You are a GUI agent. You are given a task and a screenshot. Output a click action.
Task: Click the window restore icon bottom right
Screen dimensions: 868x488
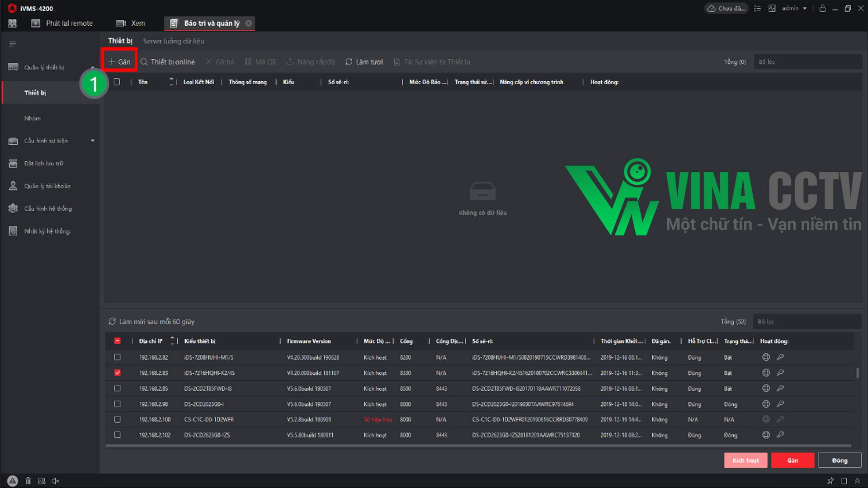point(844,481)
